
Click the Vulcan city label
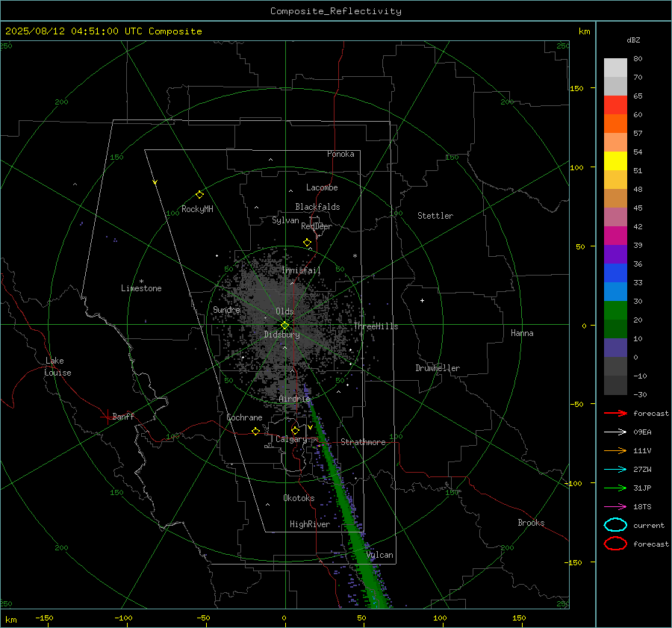pyautogui.click(x=380, y=555)
